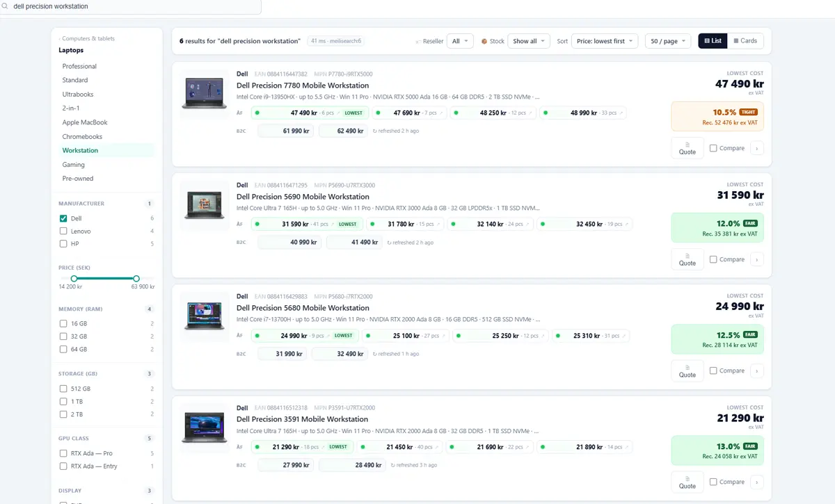The image size is (835, 504).
Task: Click Quote button for Precision 5690
Action: pyautogui.click(x=687, y=259)
